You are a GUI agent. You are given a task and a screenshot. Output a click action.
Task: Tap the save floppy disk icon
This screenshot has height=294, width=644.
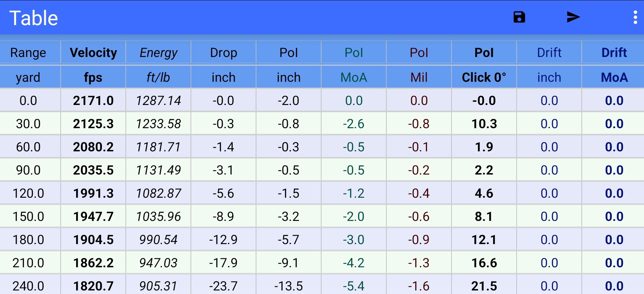(519, 17)
